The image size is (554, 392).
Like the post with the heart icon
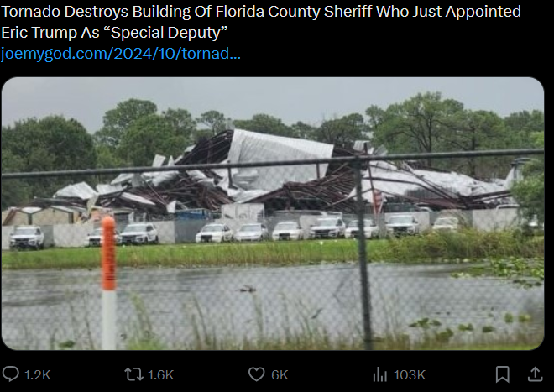[x=257, y=374]
